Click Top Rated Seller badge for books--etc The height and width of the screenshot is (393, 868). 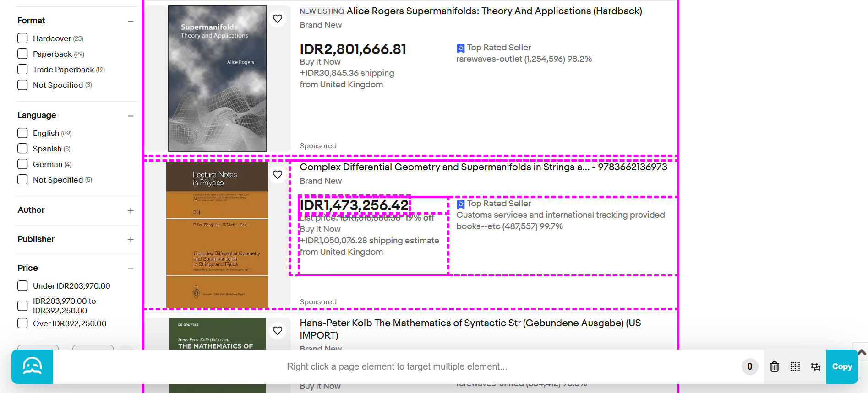(494, 204)
